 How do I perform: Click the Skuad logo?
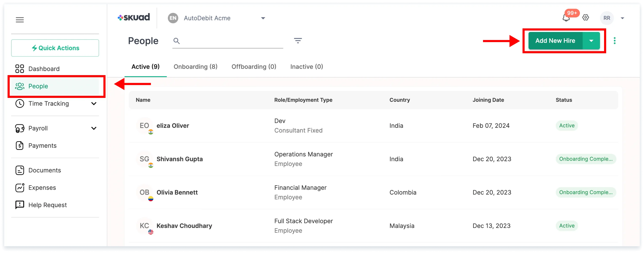coord(134,17)
